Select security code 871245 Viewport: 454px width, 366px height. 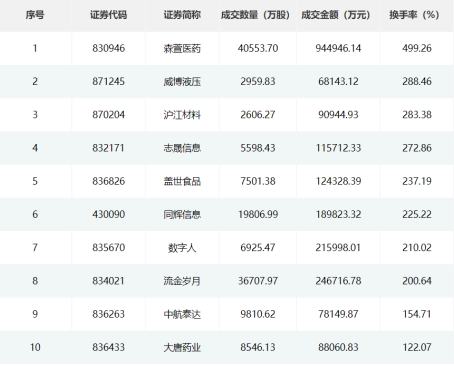pyautogui.click(x=109, y=81)
